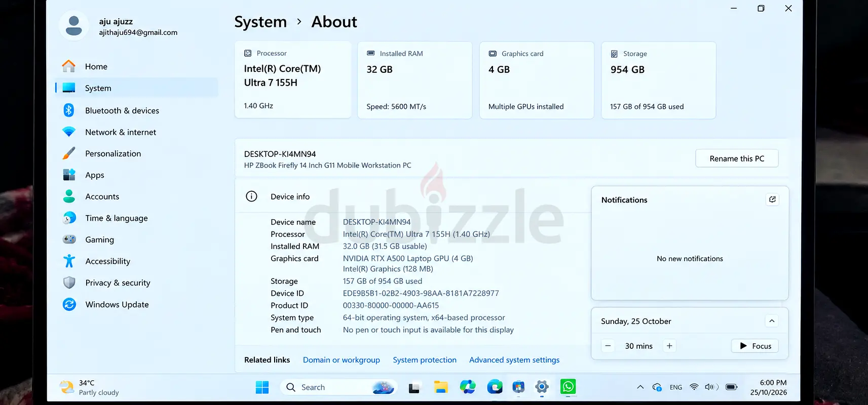
Task: Open Copilot from the taskbar
Action: tap(468, 387)
